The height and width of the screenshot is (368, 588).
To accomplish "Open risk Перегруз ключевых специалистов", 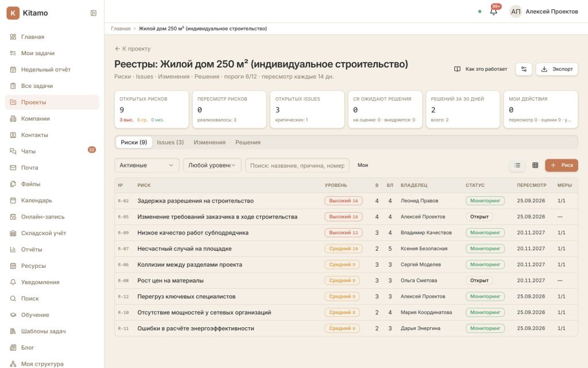I will (x=187, y=297).
